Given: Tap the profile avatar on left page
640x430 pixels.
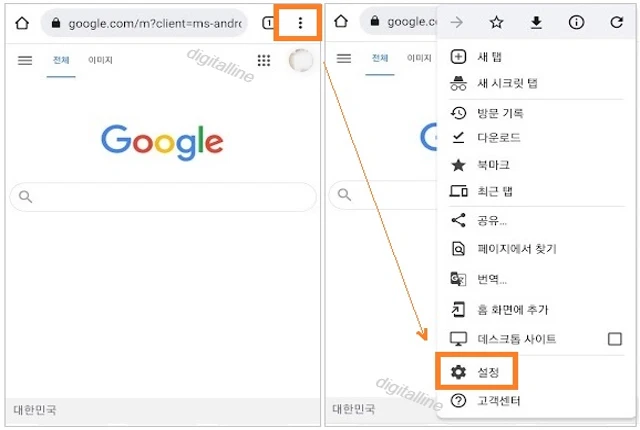Looking at the screenshot, I should tap(301, 60).
